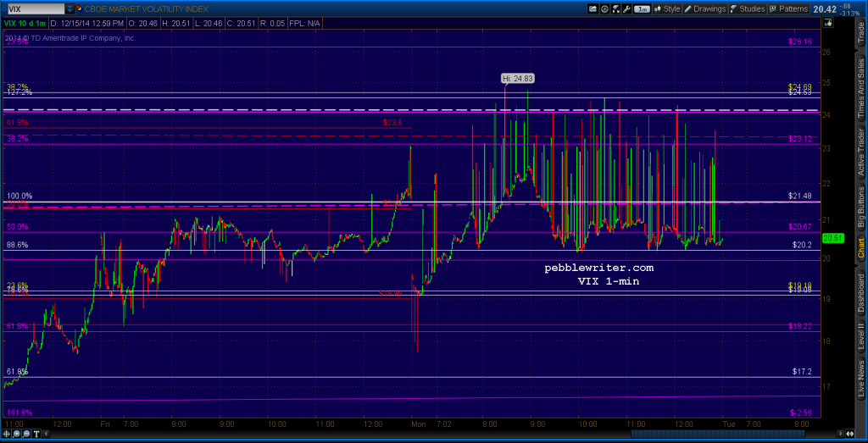Click the $18.22 Fibonacci level label
Viewport: 868px width, 443px height.
pyautogui.click(x=800, y=326)
